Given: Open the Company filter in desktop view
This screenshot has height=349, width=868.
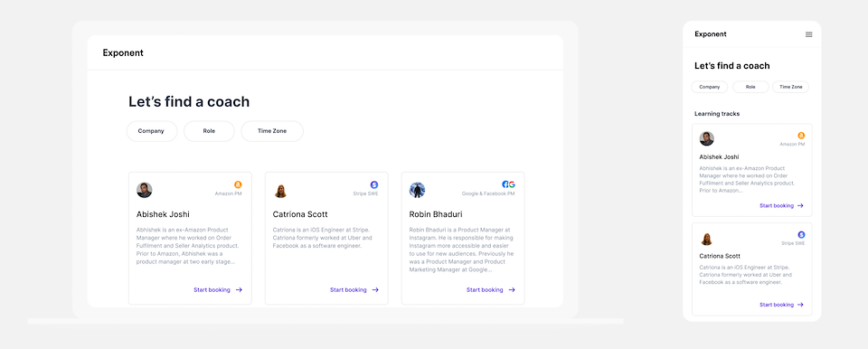Looking at the screenshot, I should (152, 131).
